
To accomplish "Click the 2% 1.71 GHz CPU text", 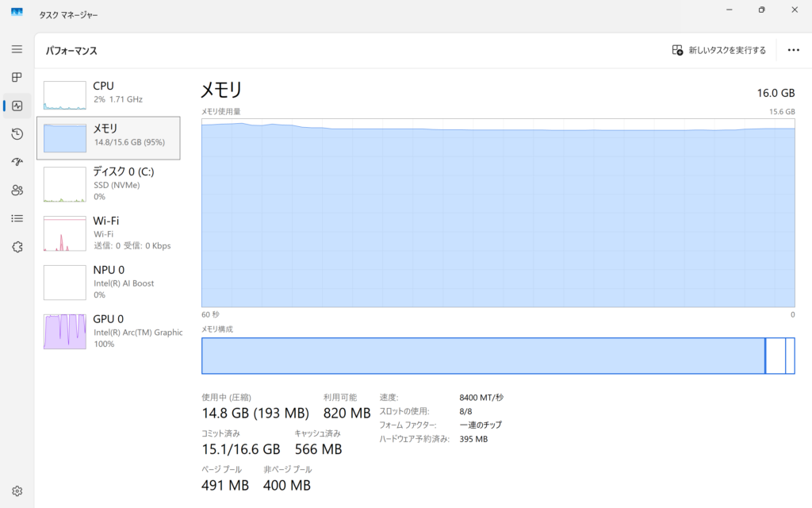I will point(118,99).
